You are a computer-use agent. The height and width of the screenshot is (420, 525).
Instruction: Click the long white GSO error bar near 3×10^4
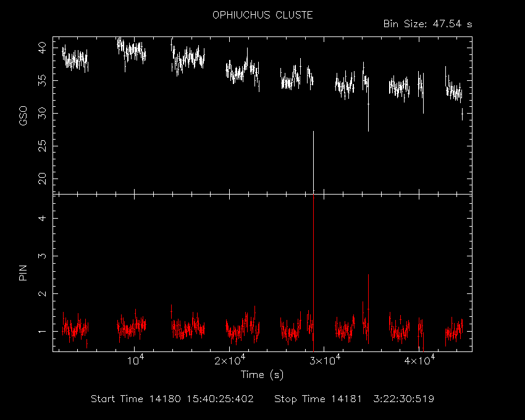pos(313,161)
